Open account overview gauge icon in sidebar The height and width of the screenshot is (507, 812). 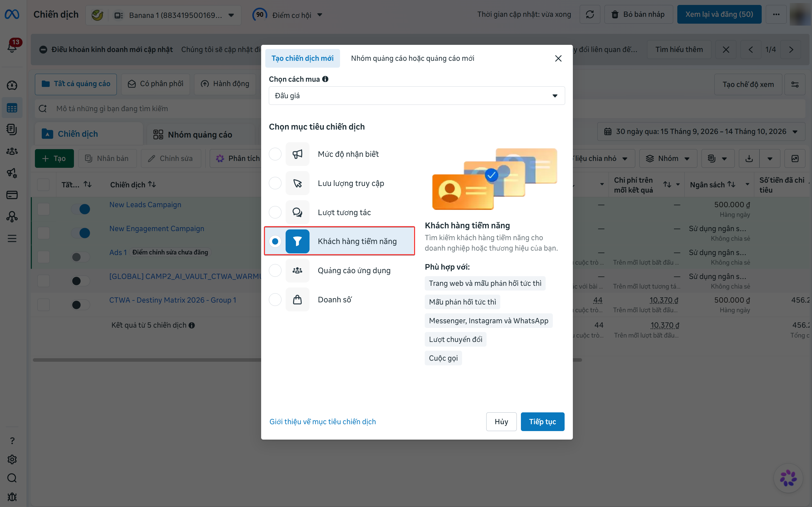point(12,85)
